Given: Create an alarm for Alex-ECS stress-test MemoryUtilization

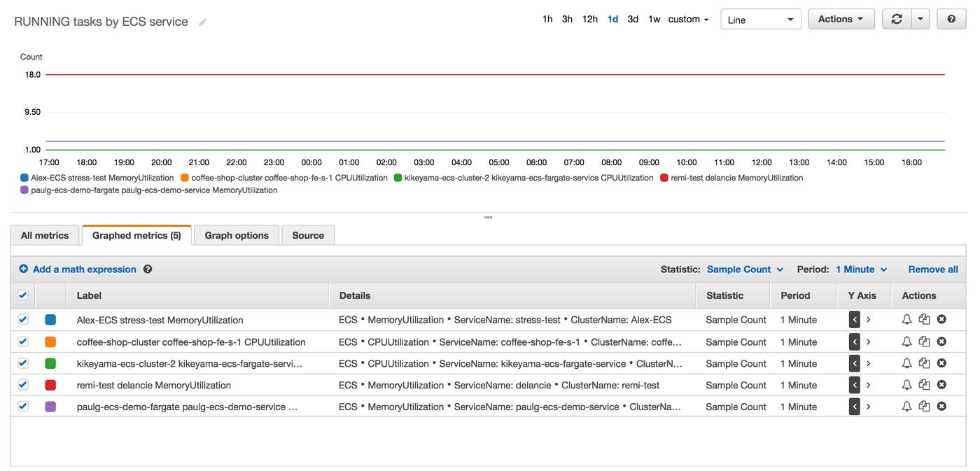Looking at the screenshot, I should pyautogui.click(x=906, y=319).
